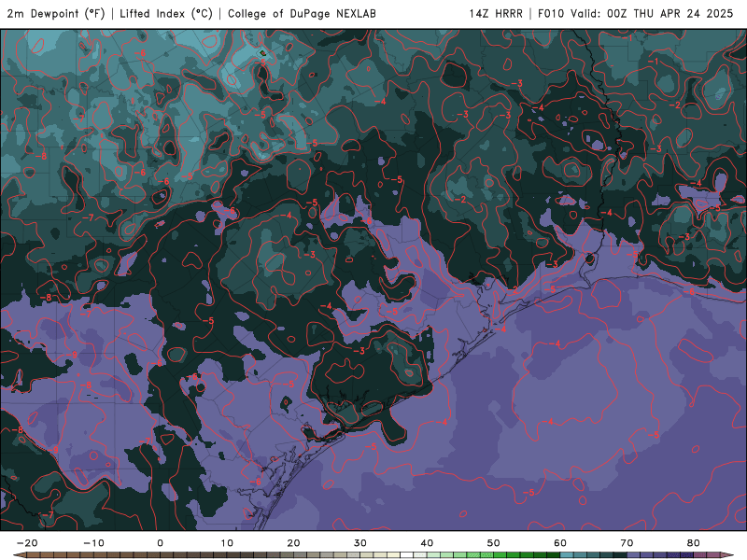Click the 10 label on the color scale

(227, 543)
